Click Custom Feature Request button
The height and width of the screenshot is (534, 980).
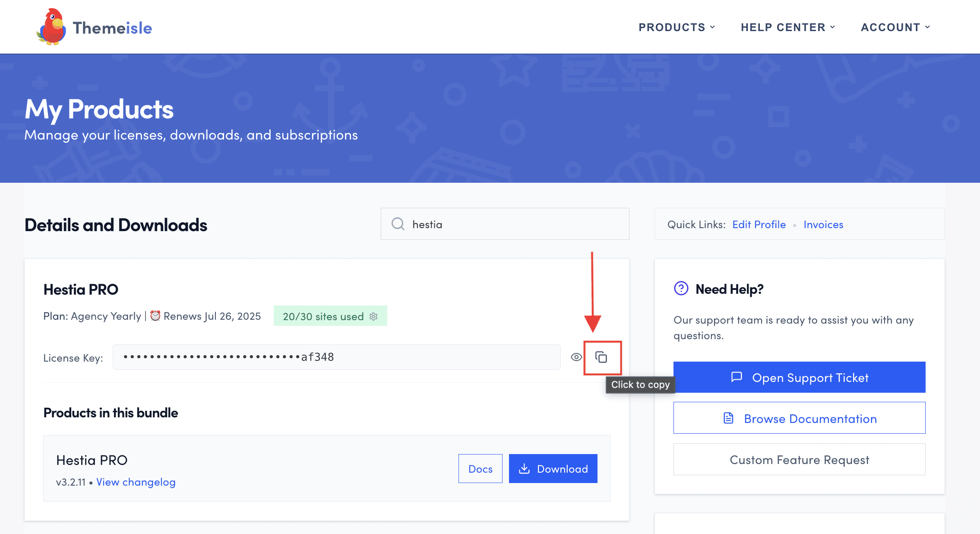coord(799,460)
